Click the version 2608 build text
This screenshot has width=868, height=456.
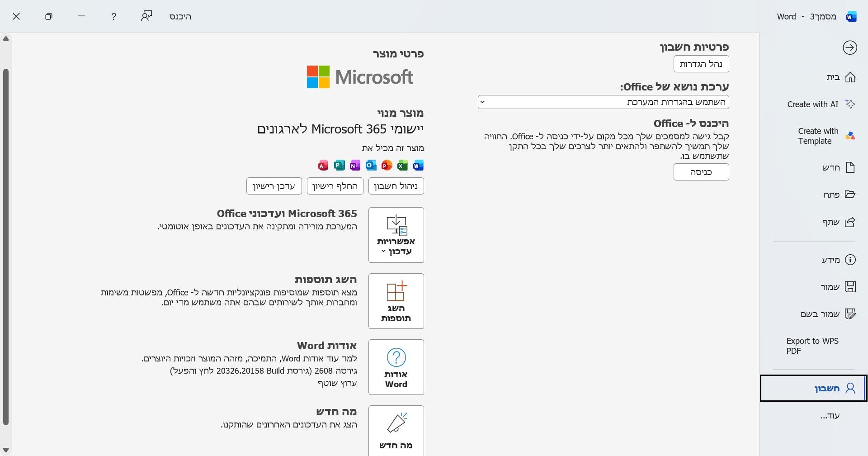point(264,371)
